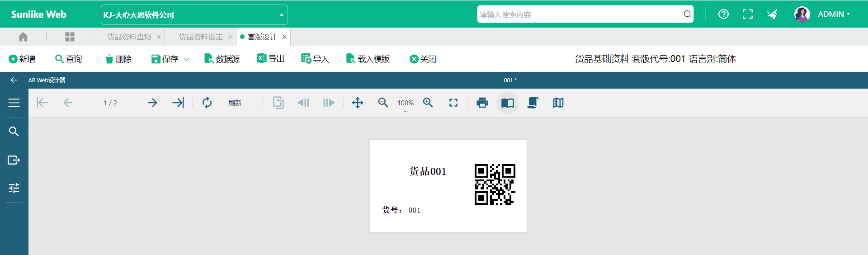Click the 关闭 close button

[423, 59]
